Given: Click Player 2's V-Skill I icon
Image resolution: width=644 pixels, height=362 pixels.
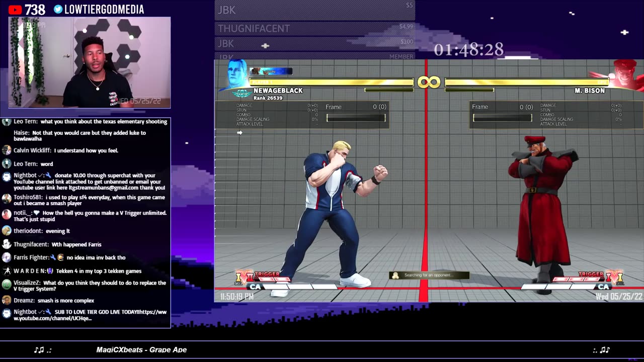Looking at the screenshot, I should [613, 277].
